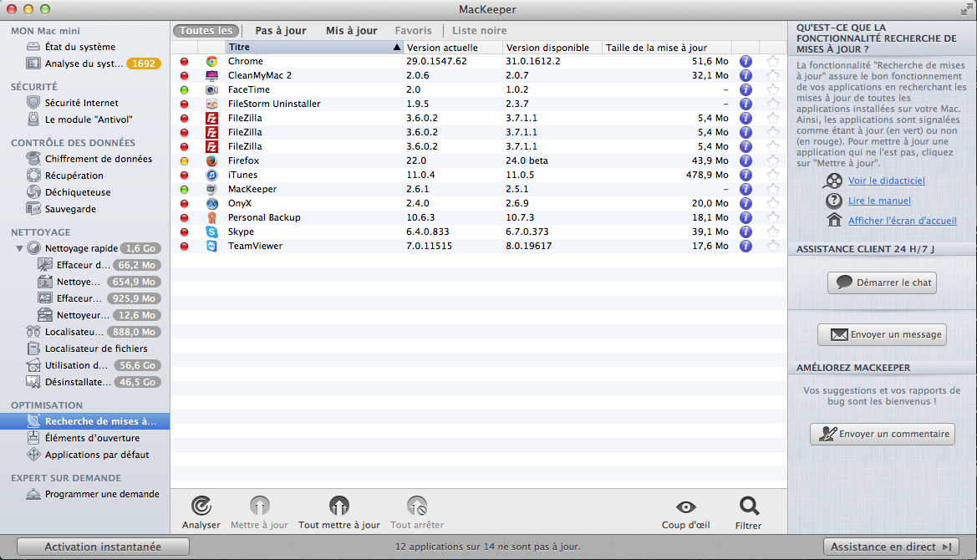Click the Envoyer un message button
The height and width of the screenshot is (560, 977).
(x=882, y=334)
